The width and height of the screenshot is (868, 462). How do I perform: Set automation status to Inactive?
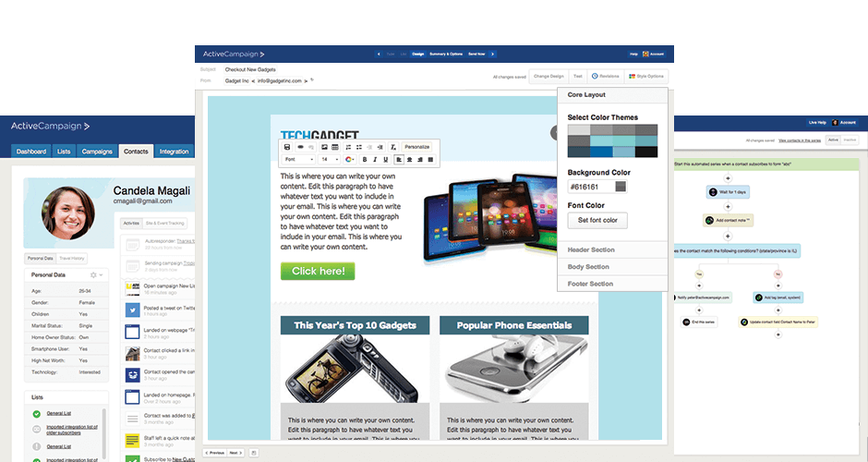tap(850, 140)
